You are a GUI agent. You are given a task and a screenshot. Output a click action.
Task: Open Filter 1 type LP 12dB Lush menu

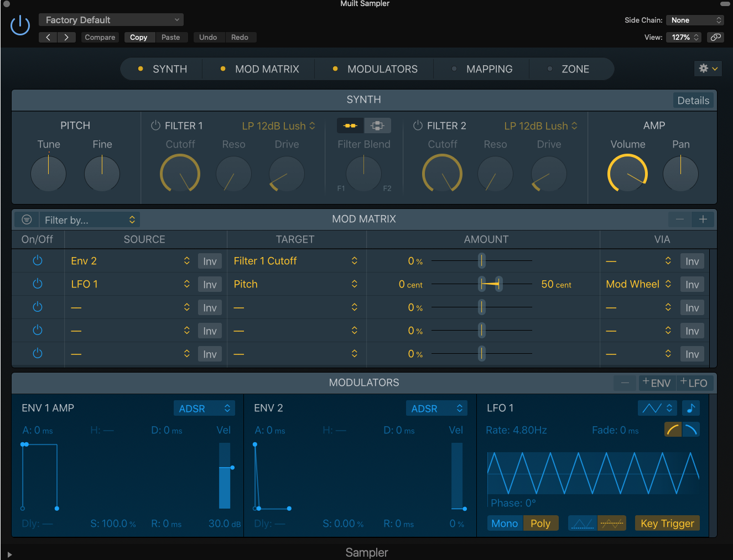pyautogui.click(x=278, y=126)
